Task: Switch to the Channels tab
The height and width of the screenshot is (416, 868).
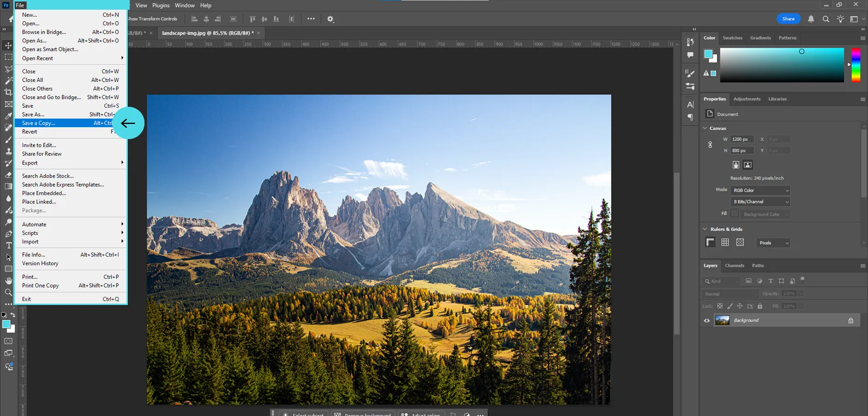Action: pos(734,266)
